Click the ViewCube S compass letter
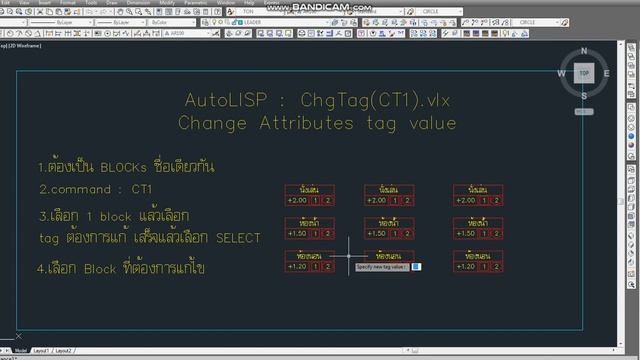This screenshot has height=360, width=640. pos(584,96)
